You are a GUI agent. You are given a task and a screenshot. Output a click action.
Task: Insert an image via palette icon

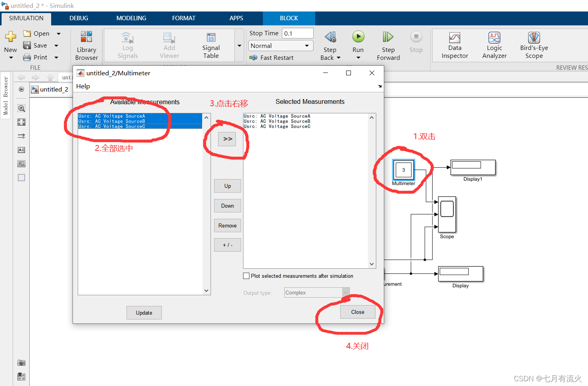[21, 164]
